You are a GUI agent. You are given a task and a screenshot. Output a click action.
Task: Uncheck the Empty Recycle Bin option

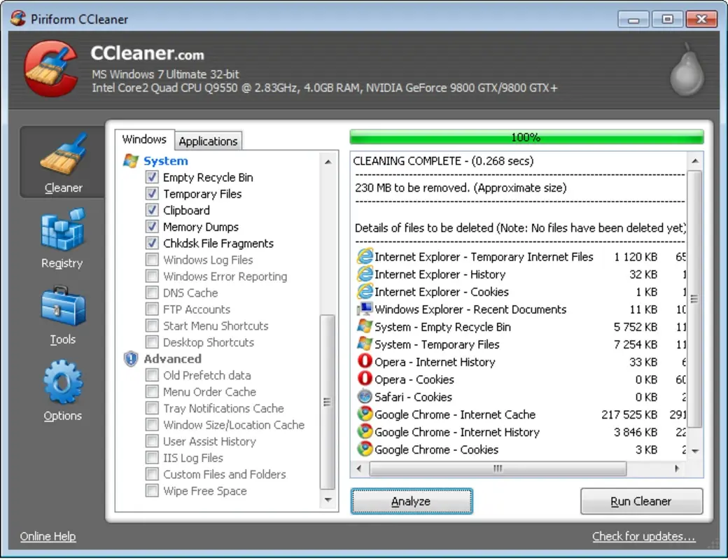[152, 177]
